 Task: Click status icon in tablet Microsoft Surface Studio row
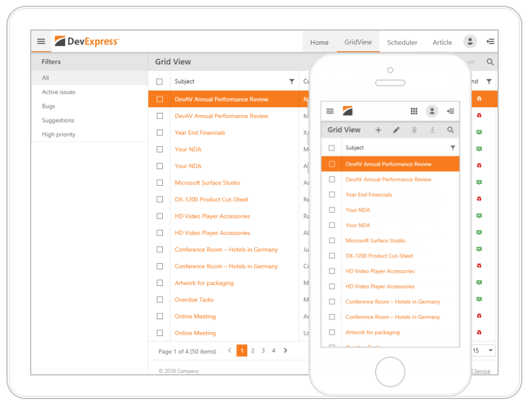[x=479, y=182]
